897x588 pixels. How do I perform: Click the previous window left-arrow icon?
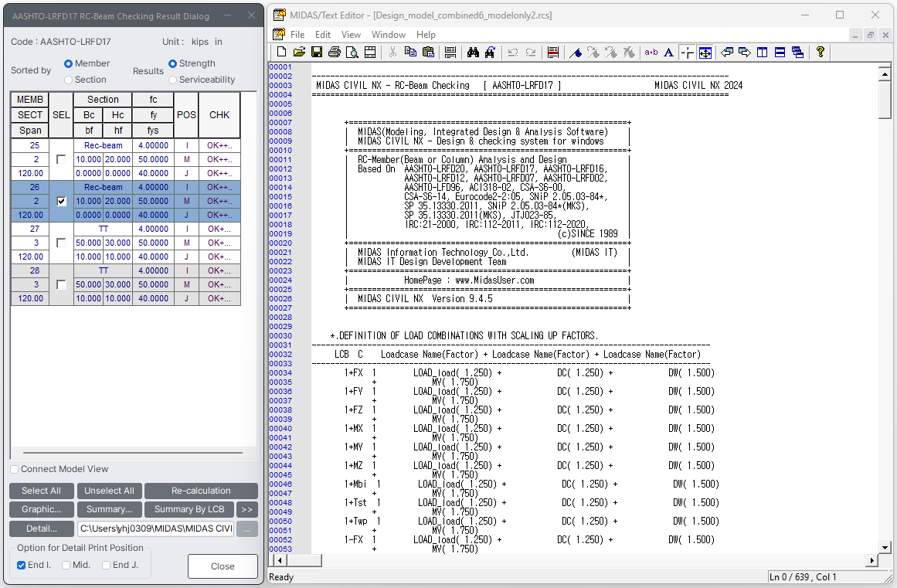[727, 52]
